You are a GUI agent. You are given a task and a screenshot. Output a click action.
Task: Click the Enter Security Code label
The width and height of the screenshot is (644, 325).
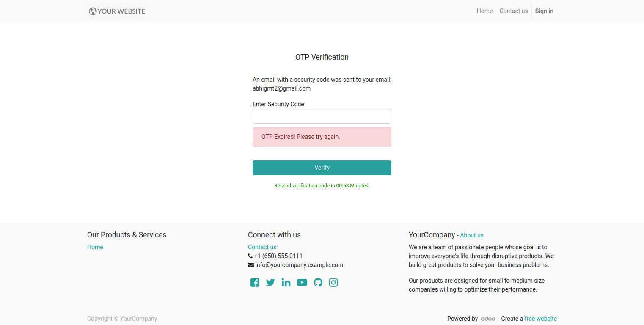pos(278,104)
